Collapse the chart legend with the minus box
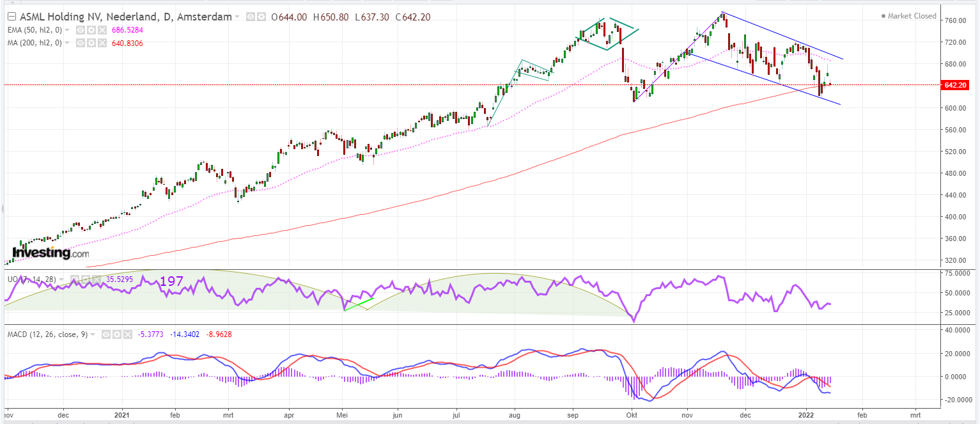The image size is (980, 424). click(11, 17)
